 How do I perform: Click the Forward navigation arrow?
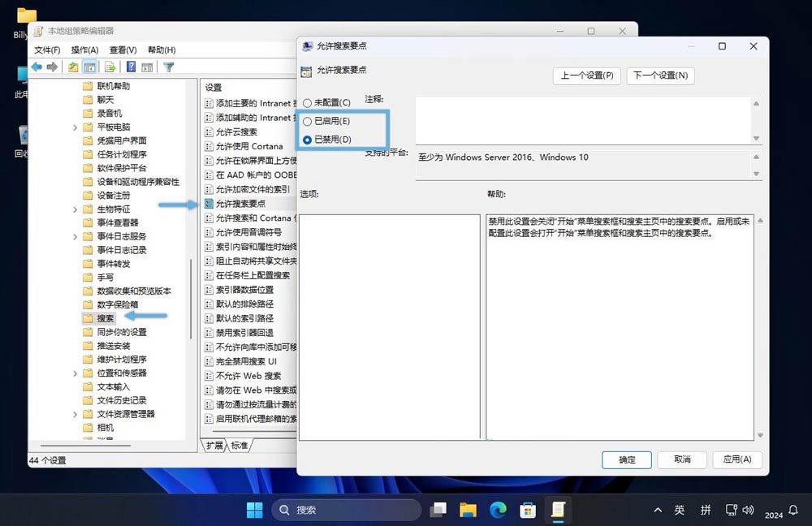[51, 67]
